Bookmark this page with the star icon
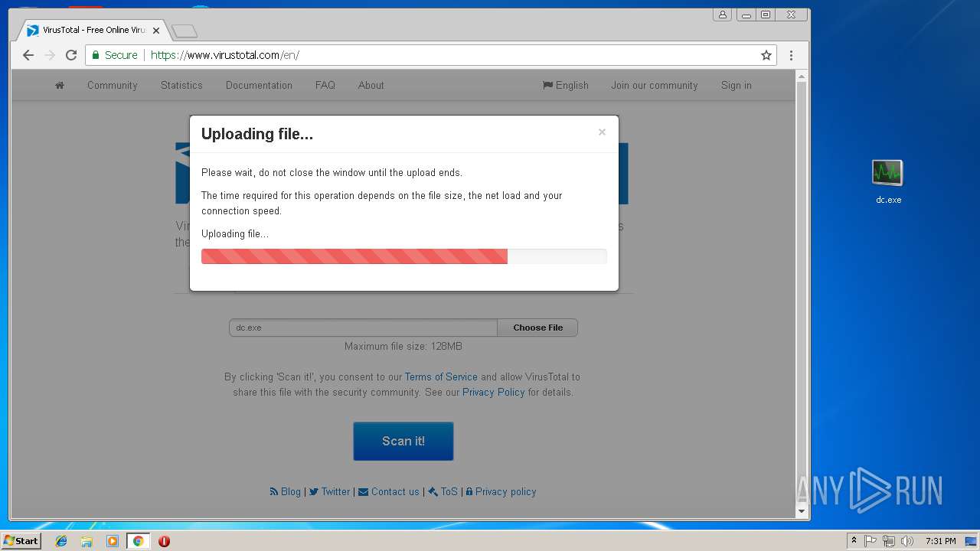Viewport: 980px width, 551px height. tap(766, 55)
